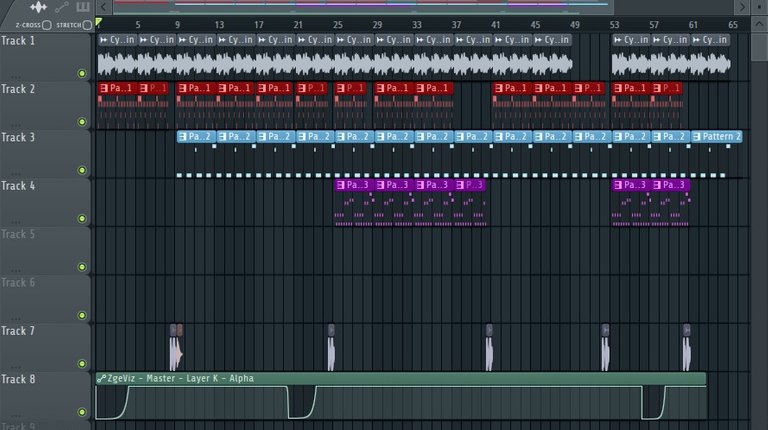Open the menu icon of the Pattern 2 clip
Image resolution: width=768 pixels, height=430 pixels.
696,137
